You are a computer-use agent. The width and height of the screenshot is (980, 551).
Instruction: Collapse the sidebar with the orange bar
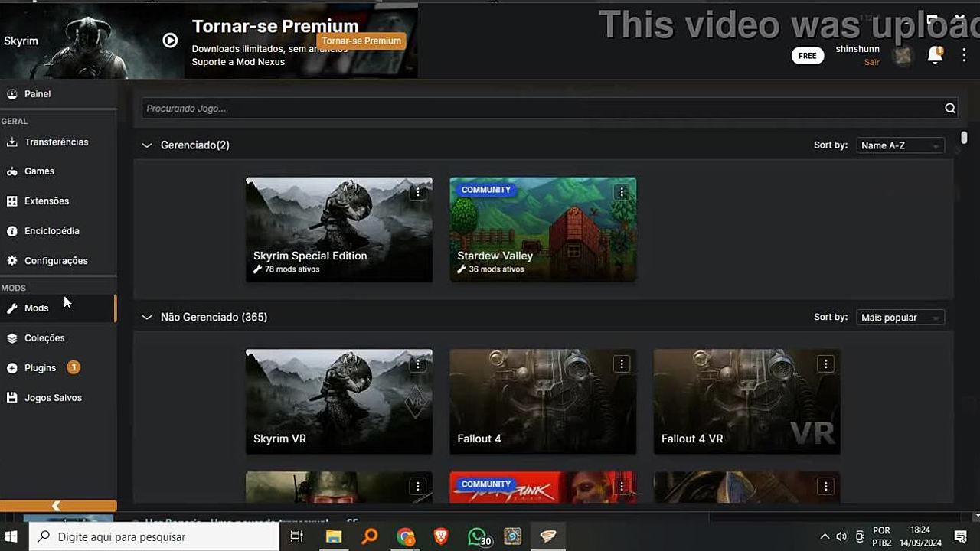click(x=58, y=506)
